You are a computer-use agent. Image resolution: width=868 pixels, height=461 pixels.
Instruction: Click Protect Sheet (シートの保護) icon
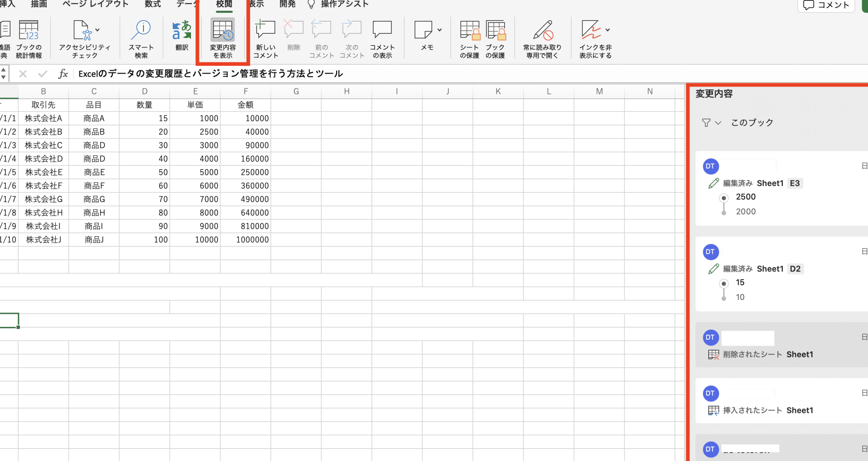[x=469, y=31]
